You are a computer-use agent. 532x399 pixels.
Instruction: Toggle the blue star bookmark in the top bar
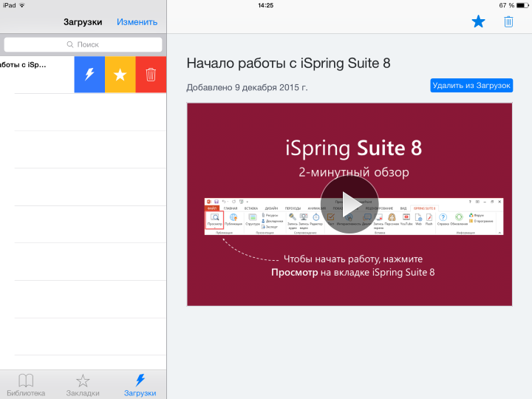(478, 21)
